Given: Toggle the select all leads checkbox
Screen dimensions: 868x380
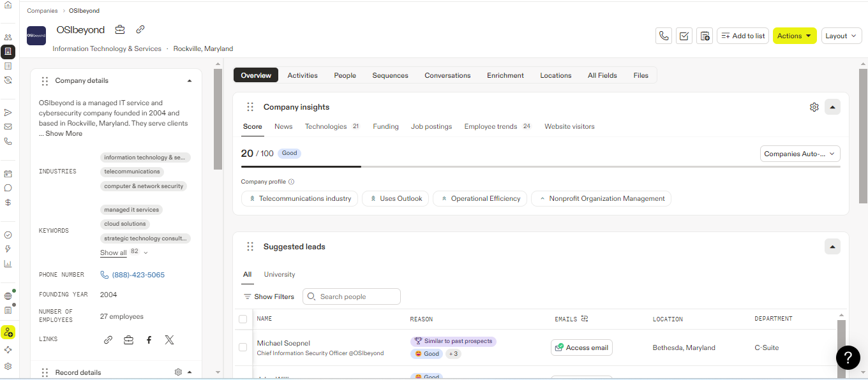Looking at the screenshot, I should [243, 319].
